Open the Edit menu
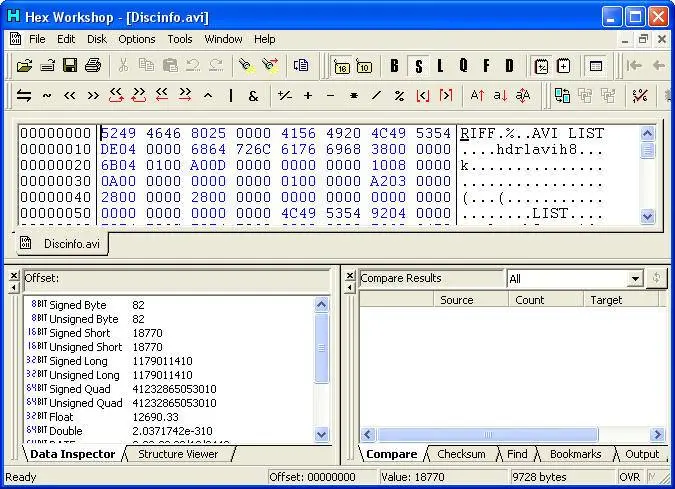Image resolution: width=675 pixels, height=489 pixels. click(66, 39)
